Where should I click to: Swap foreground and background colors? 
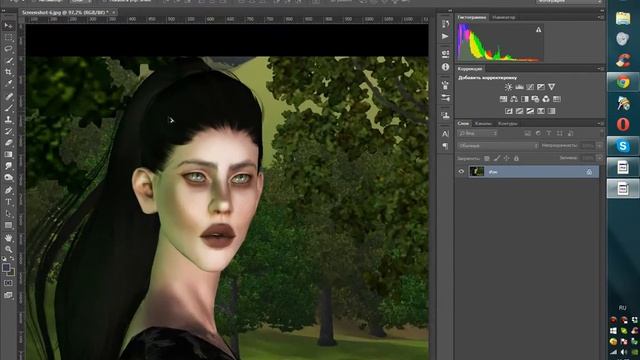[12, 259]
